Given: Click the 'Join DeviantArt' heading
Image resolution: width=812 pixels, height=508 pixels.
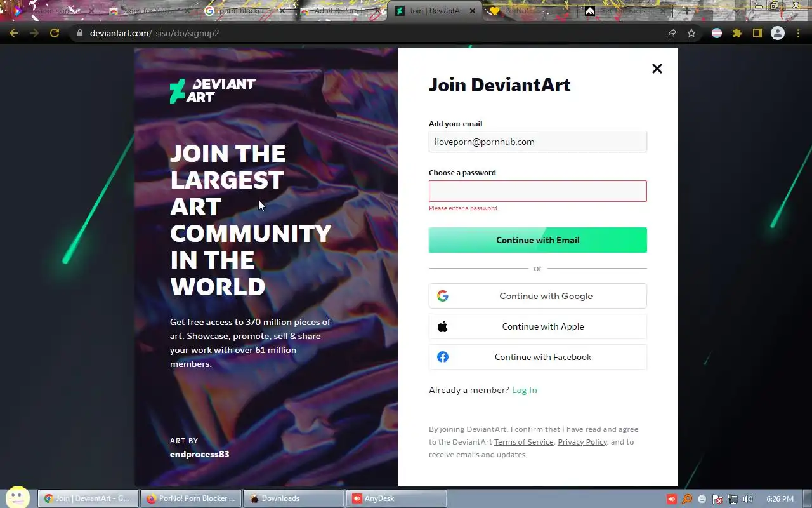Looking at the screenshot, I should click(500, 85).
